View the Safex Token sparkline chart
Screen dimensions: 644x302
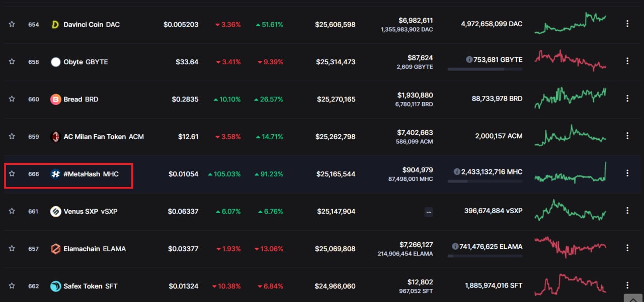pyautogui.click(x=571, y=284)
